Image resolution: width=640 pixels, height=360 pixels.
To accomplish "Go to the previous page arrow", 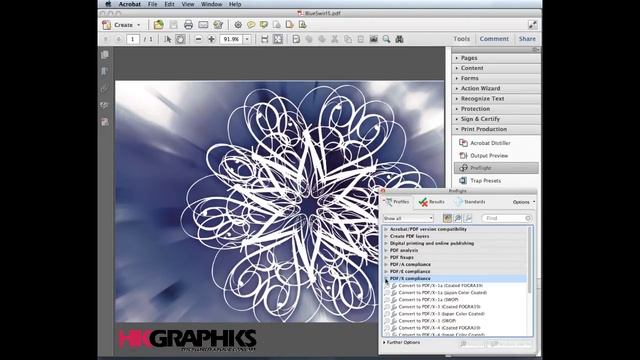I will 106,39.
